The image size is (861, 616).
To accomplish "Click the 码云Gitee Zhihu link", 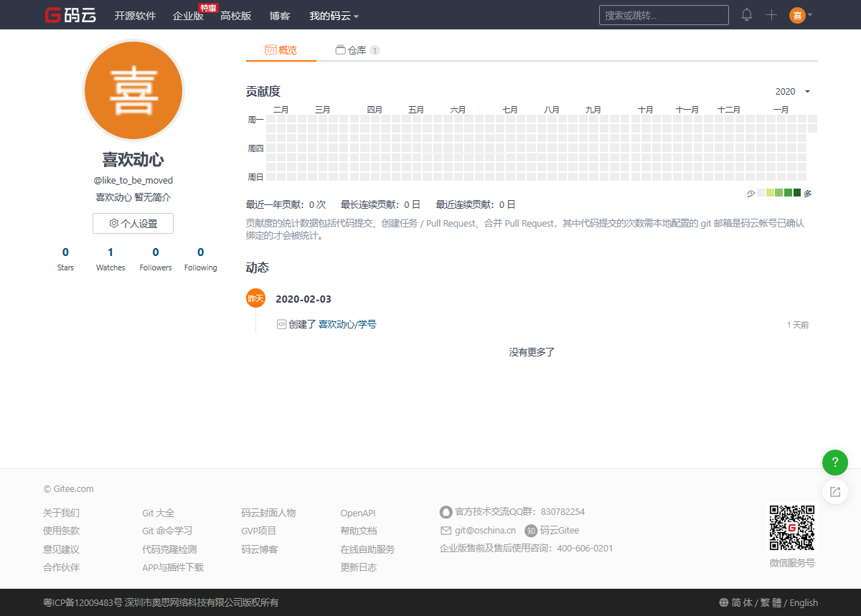I will 559,531.
